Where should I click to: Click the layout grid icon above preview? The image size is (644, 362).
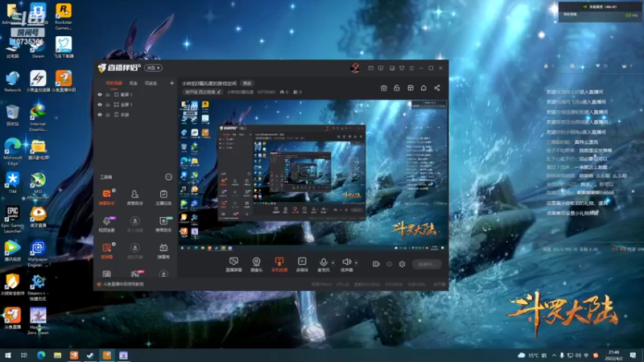[x=411, y=88]
